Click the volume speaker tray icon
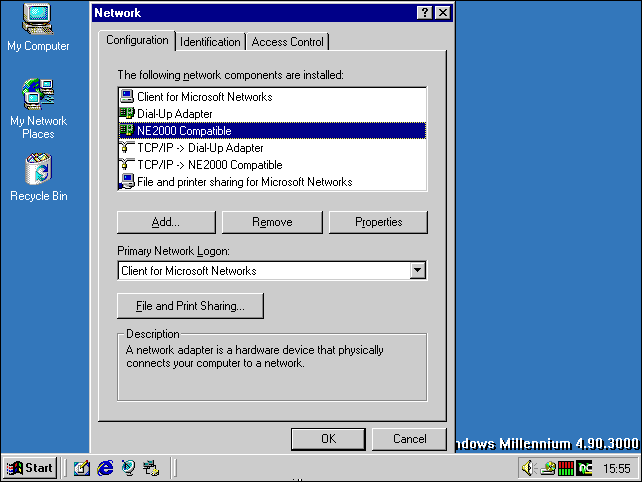 click(529, 468)
